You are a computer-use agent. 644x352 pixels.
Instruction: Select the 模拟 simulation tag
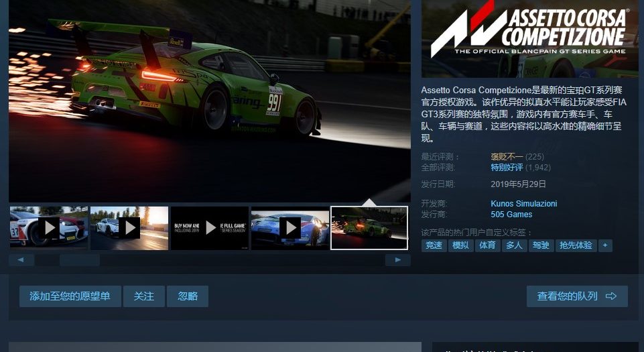pyautogui.click(x=460, y=245)
